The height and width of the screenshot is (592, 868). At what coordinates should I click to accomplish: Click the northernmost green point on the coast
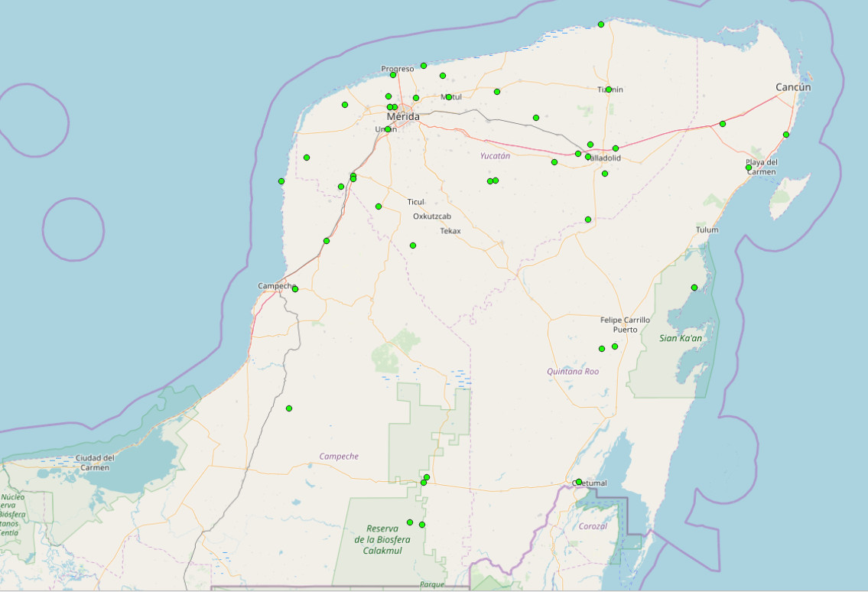point(601,24)
